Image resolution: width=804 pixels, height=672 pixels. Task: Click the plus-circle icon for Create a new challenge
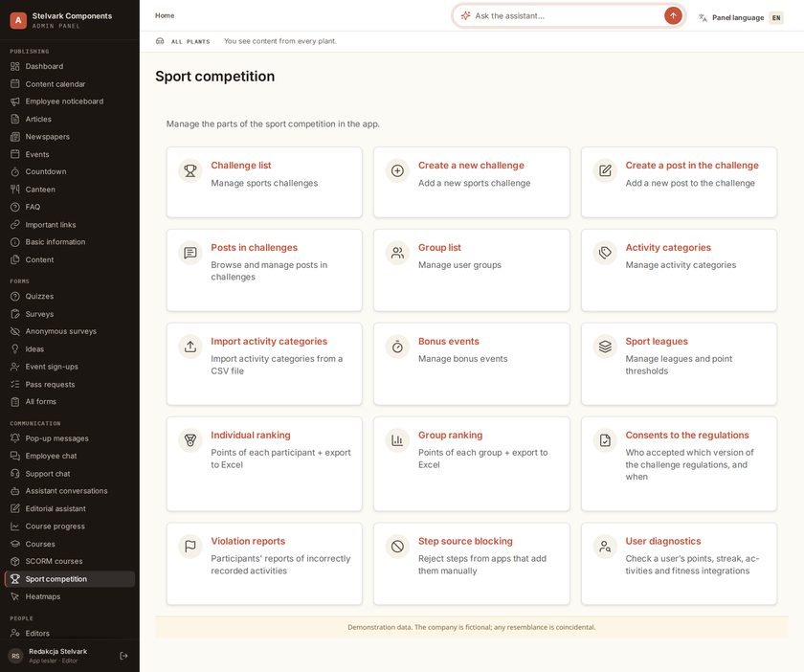pyautogui.click(x=397, y=170)
